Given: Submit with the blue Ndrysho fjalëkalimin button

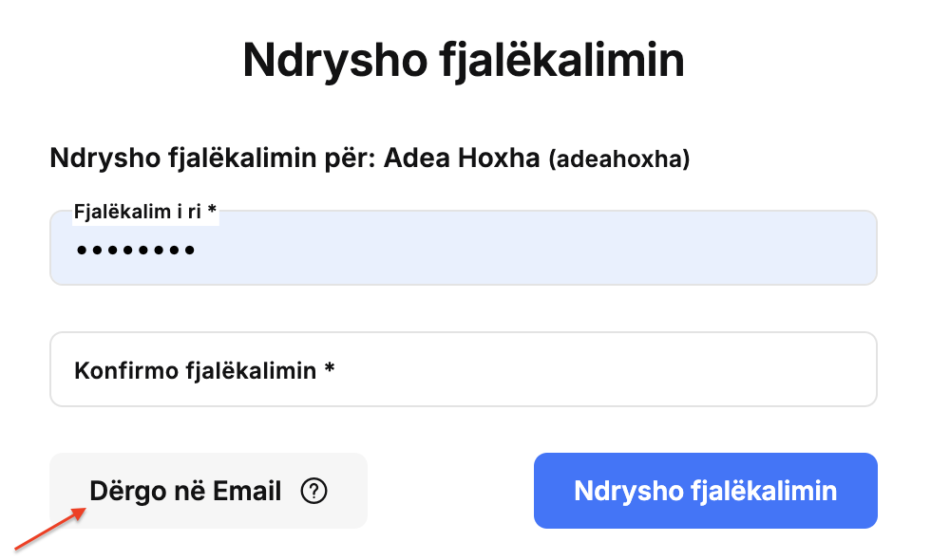Looking at the screenshot, I should [705, 491].
